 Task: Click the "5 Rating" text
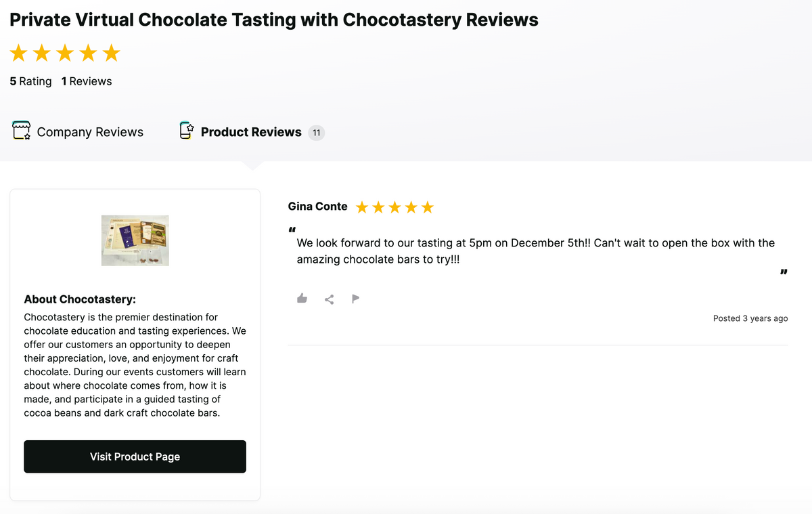click(x=30, y=81)
